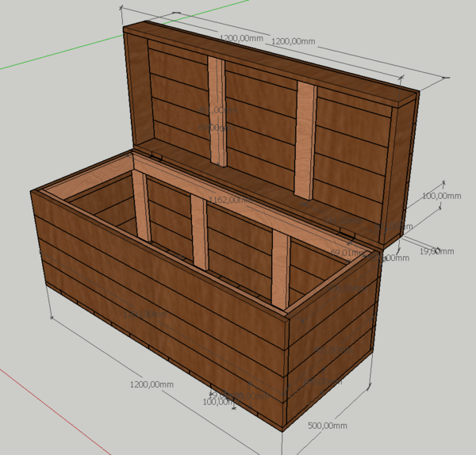Screen dimensions: 476x455
Task: Click the 500,00mm depth dimension label
Action: click(x=327, y=426)
